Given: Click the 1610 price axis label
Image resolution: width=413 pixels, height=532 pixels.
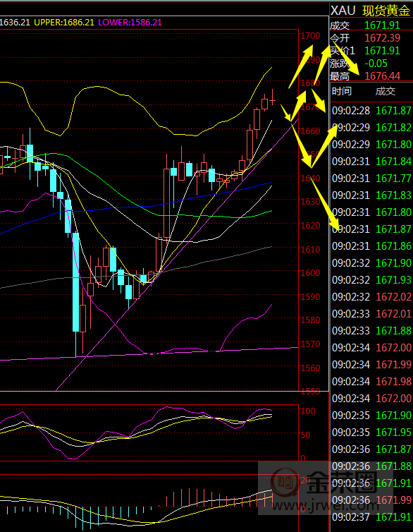Looking at the screenshot, I should point(311,249).
